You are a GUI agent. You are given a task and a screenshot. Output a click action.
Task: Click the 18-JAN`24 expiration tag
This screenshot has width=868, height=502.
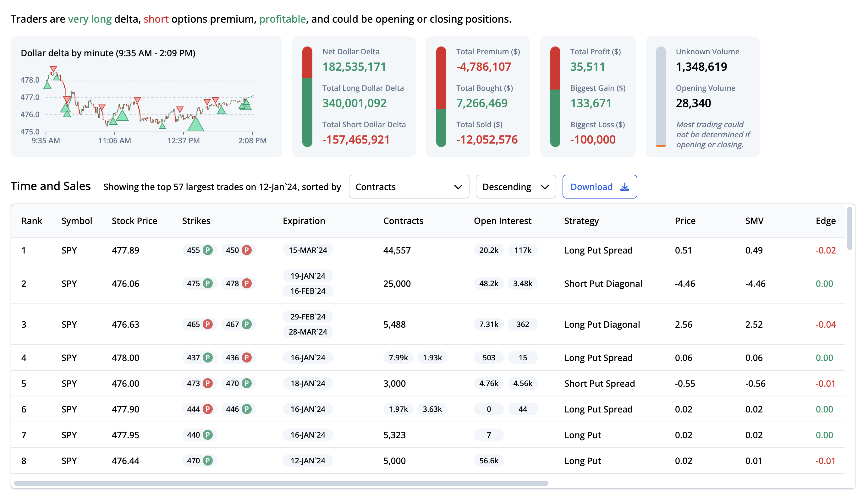[x=308, y=383]
